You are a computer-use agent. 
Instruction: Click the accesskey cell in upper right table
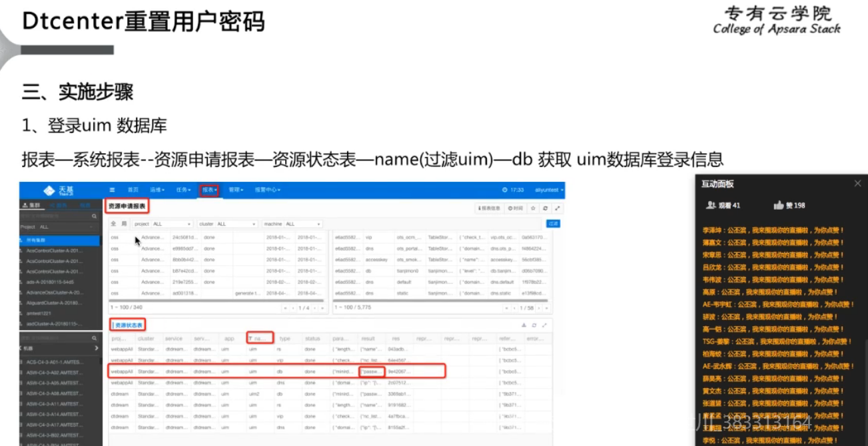377,260
